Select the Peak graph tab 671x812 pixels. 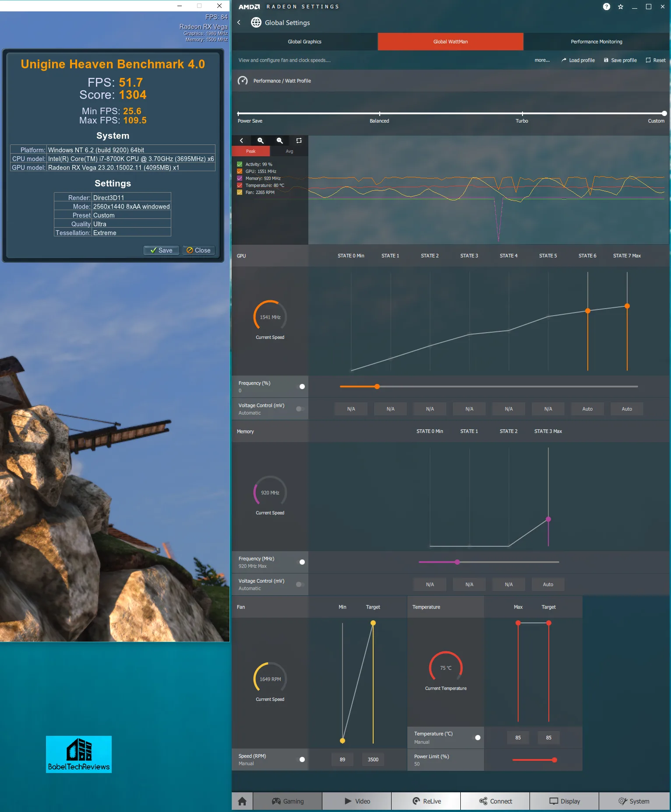(x=251, y=151)
